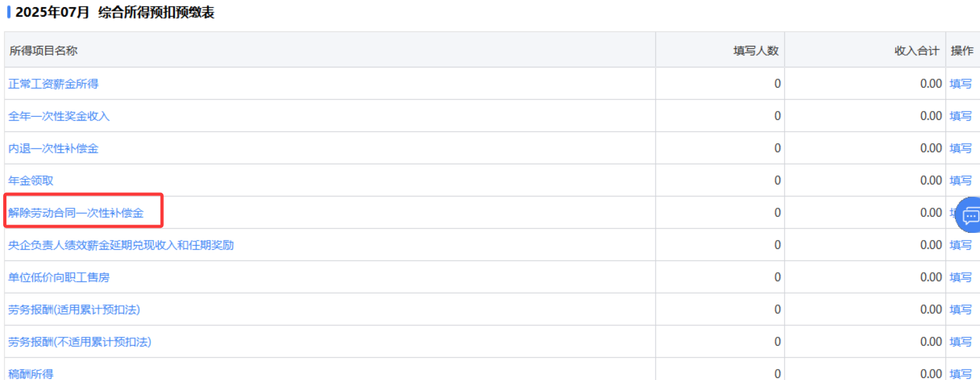Screen dimensions: 980x380
Task: Open 央企负责人绩效薪金延期兑现收入和任期奖励 link
Action: (x=121, y=245)
